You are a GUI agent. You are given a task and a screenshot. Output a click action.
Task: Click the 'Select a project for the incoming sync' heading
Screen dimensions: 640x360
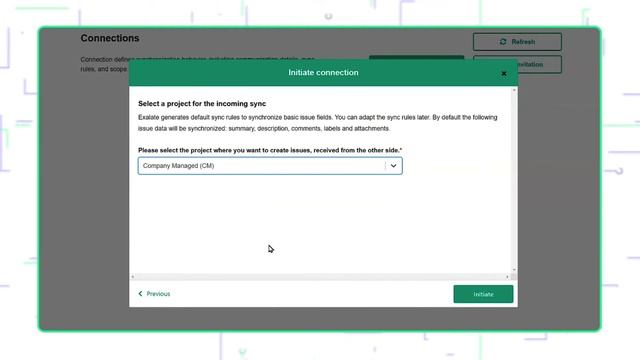[x=202, y=104]
